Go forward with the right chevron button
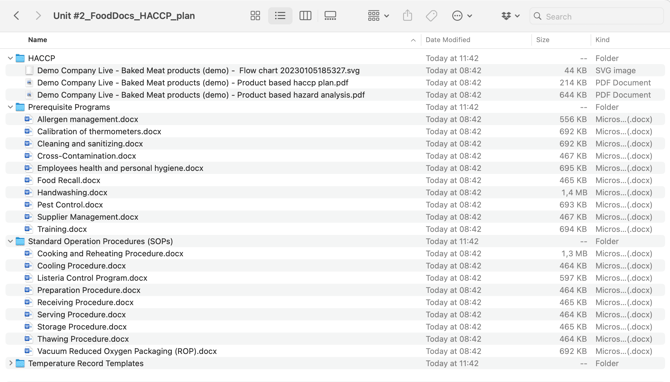 pyautogui.click(x=38, y=16)
